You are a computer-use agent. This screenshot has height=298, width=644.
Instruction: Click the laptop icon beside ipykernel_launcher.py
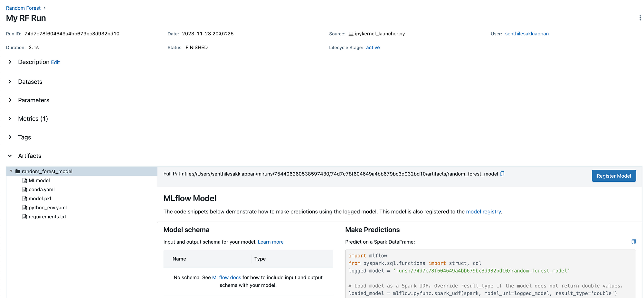tap(351, 33)
